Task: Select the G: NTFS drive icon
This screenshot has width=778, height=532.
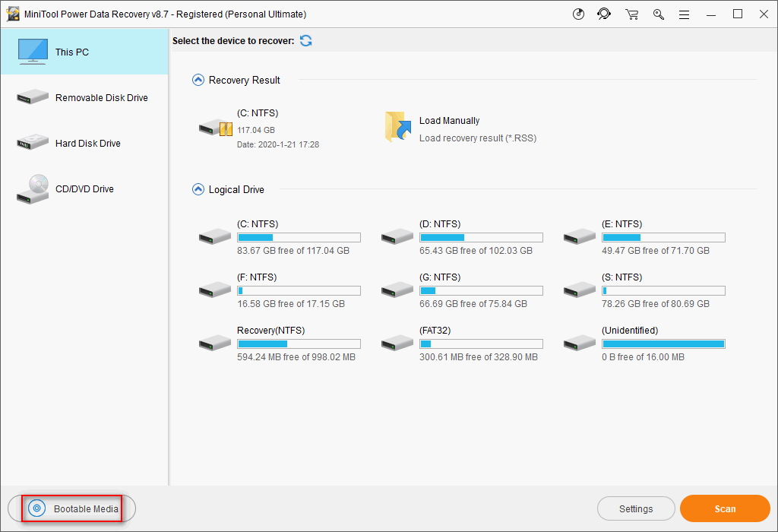Action: pyautogui.click(x=397, y=290)
